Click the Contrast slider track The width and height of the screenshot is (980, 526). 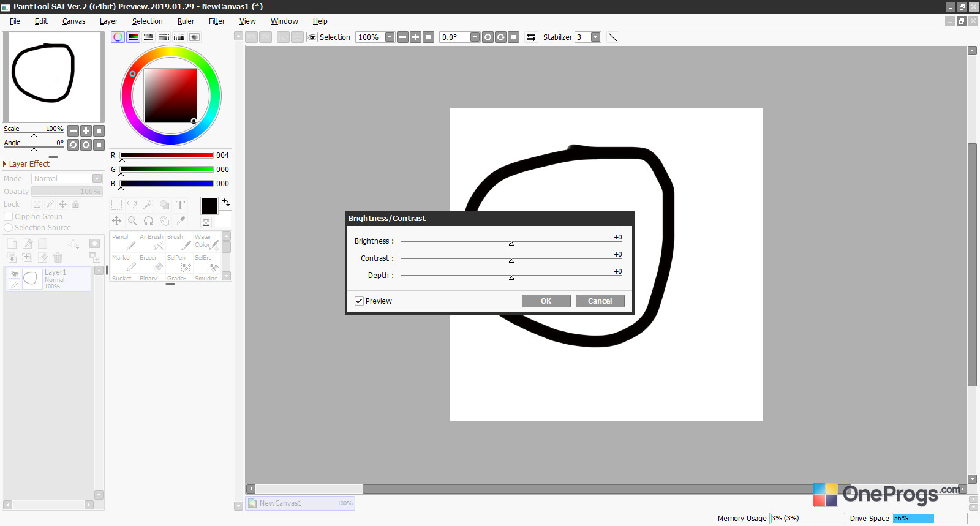511,259
